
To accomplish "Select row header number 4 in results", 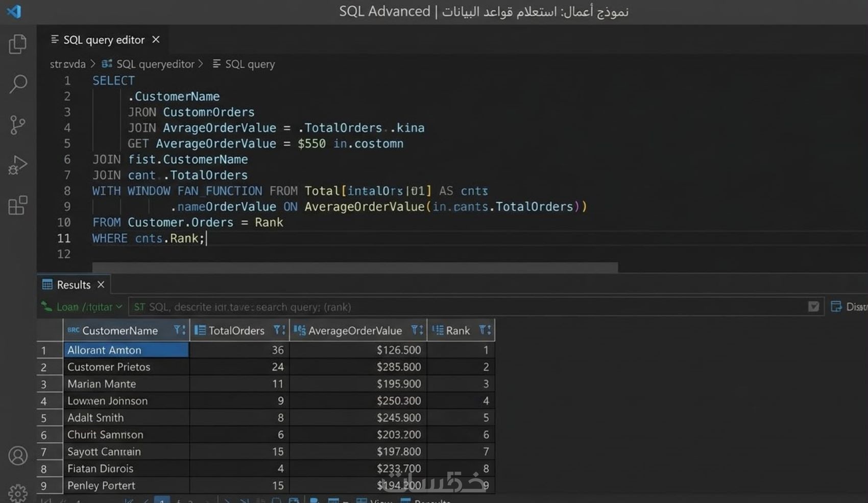I will point(50,401).
